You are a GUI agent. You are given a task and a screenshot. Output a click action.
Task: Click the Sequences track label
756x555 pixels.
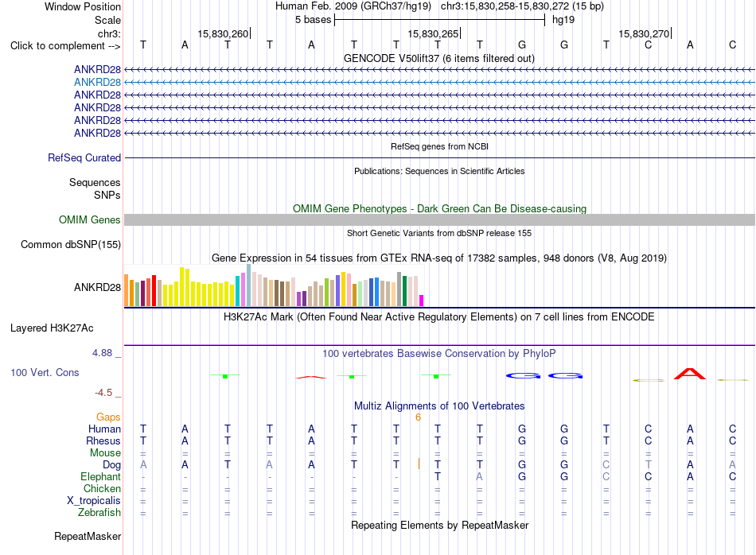point(95,183)
